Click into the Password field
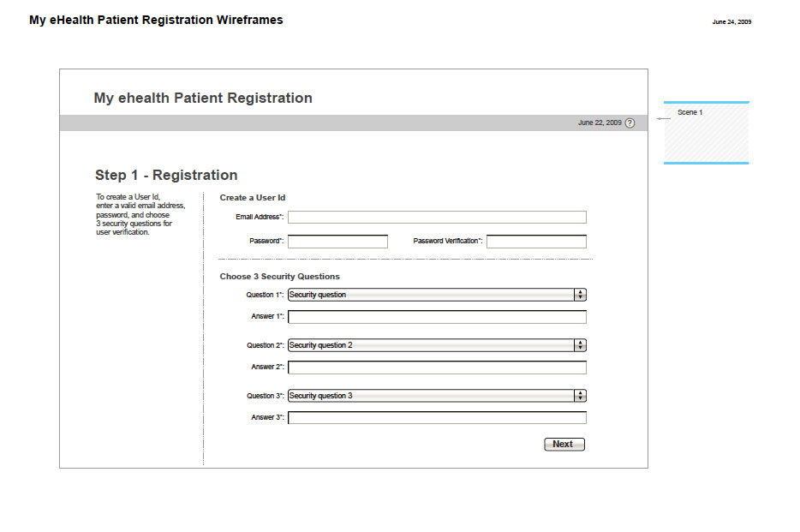The height and width of the screenshot is (532, 800). click(x=337, y=242)
